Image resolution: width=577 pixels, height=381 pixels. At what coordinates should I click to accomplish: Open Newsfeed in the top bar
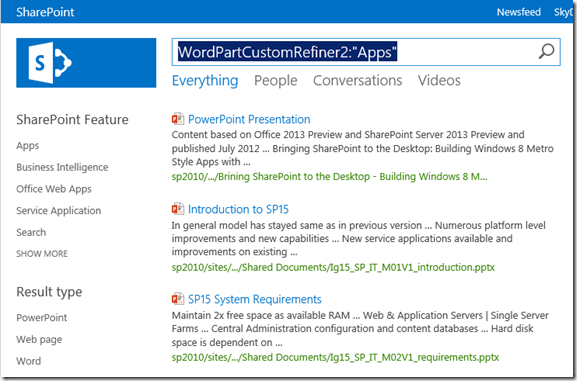(518, 12)
